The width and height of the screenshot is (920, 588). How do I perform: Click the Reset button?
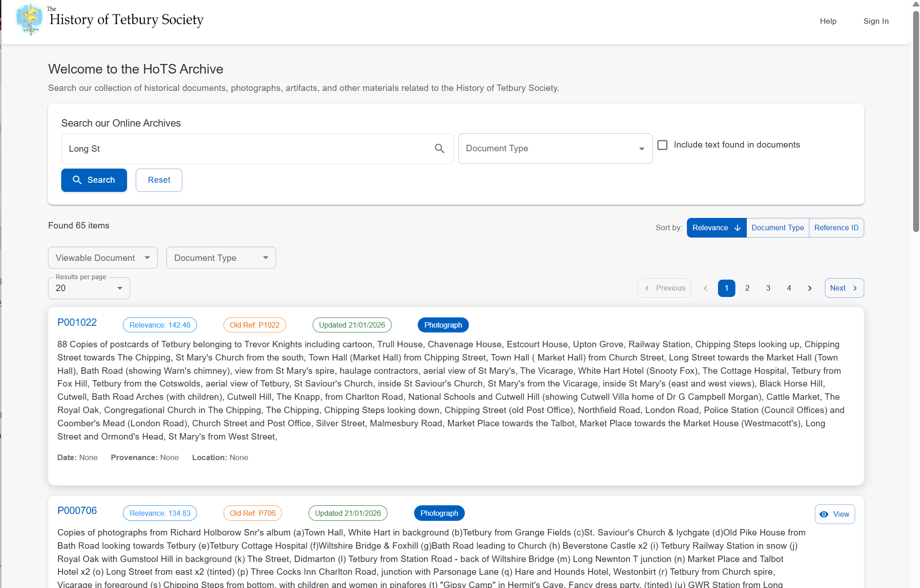[x=159, y=180]
